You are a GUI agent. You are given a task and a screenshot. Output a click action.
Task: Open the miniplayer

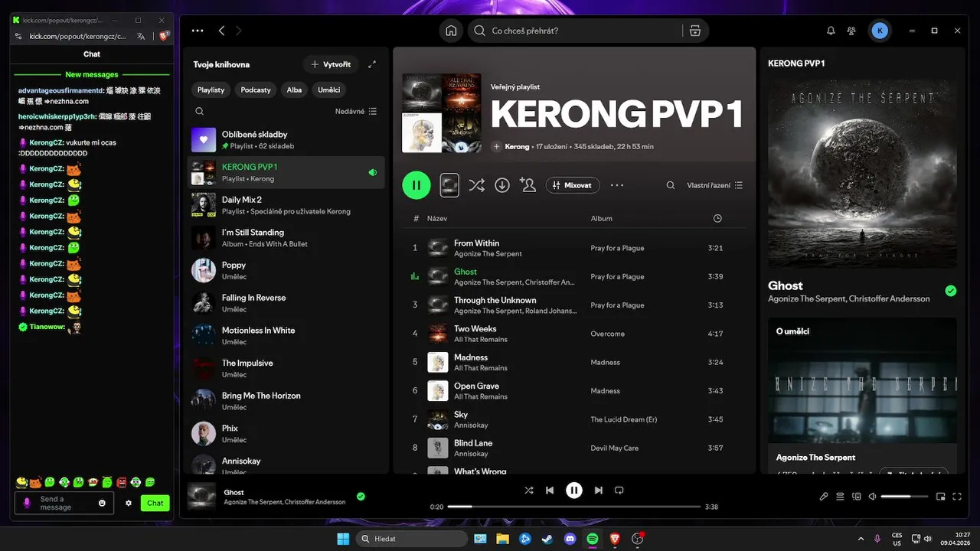(941, 497)
